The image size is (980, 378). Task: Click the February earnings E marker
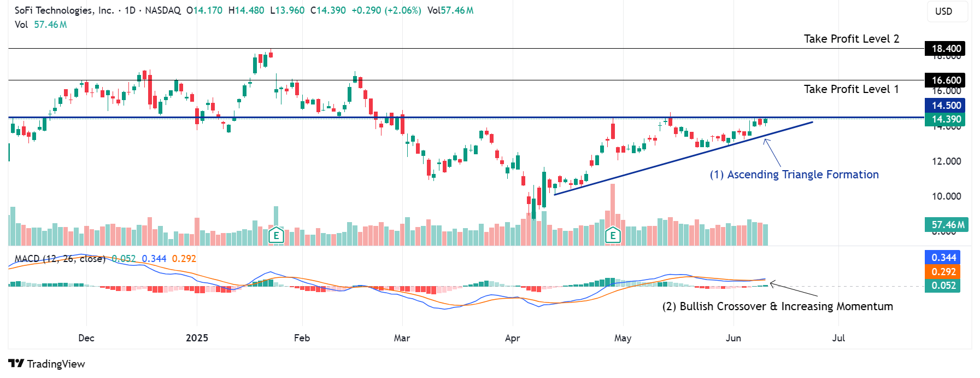[x=276, y=235]
